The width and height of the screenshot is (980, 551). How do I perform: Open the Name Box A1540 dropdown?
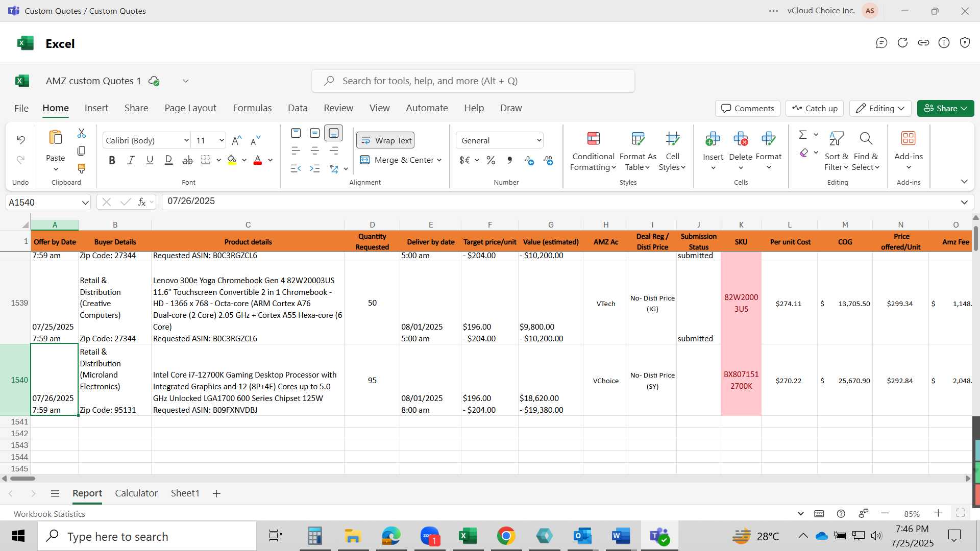pyautogui.click(x=85, y=203)
